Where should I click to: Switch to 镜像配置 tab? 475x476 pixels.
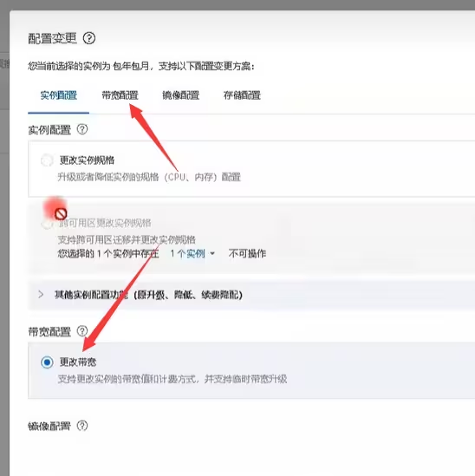180,95
